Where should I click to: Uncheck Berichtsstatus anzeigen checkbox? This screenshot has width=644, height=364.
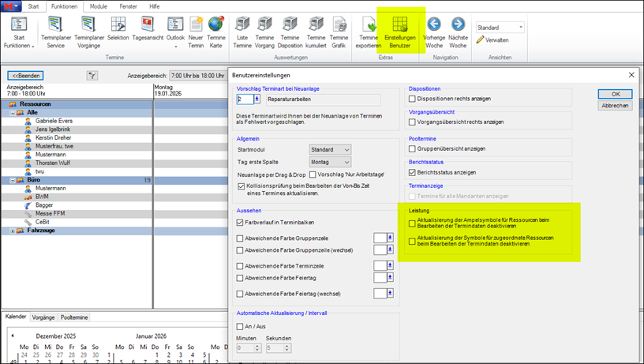tap(412, 172)
